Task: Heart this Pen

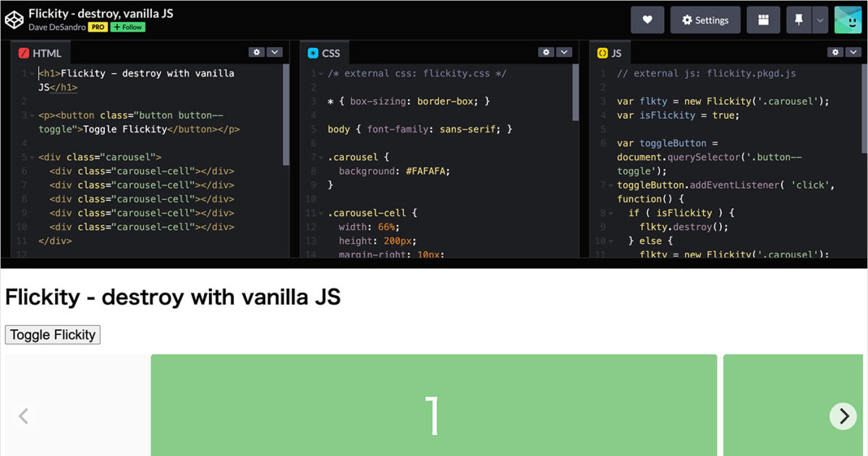Action: [647, 20]
